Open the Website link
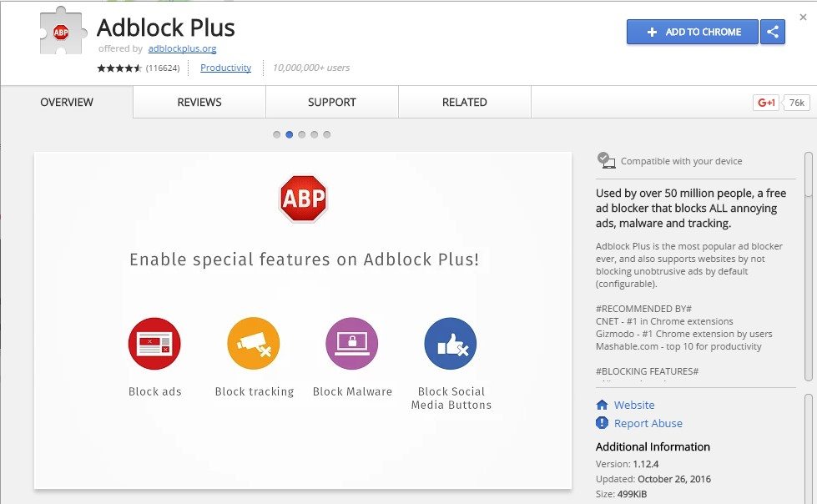 634,405
